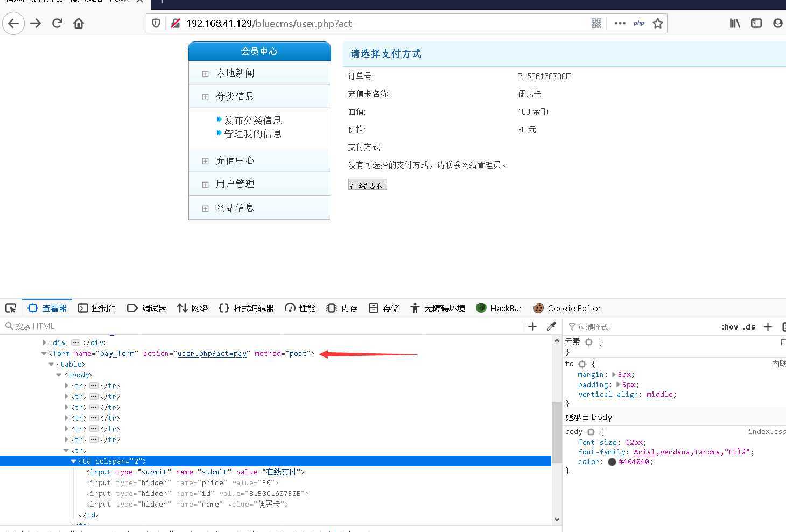This screenshot has height=532, width=786.
Task: Open the browser home page
Action: coord(79,23)
